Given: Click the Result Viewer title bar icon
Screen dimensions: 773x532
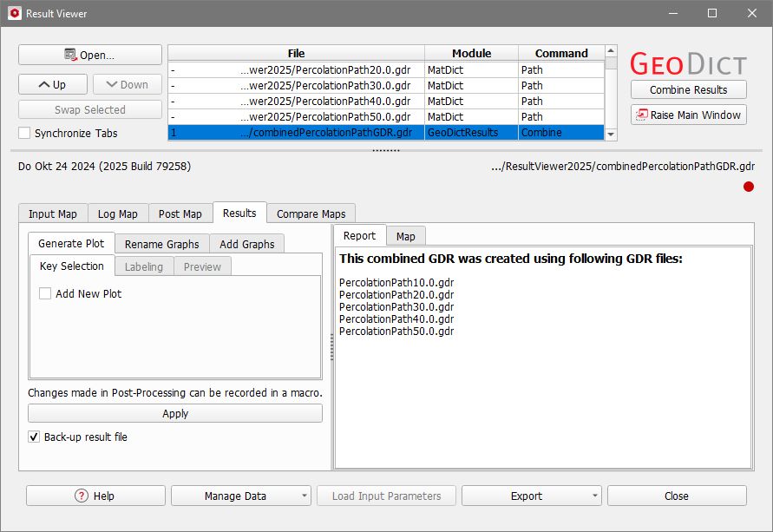Looking at the screenshot, I should 14,13.
